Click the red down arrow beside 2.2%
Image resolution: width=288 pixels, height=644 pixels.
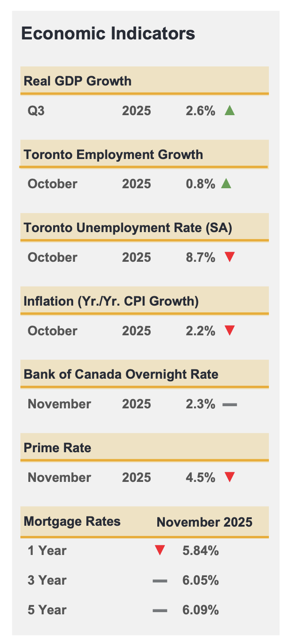[230, 330]
